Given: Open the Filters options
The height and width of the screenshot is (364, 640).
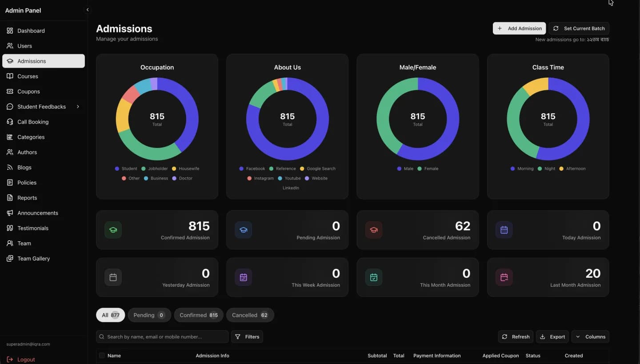Looking at the screenshot, I should tap(247, 337).
